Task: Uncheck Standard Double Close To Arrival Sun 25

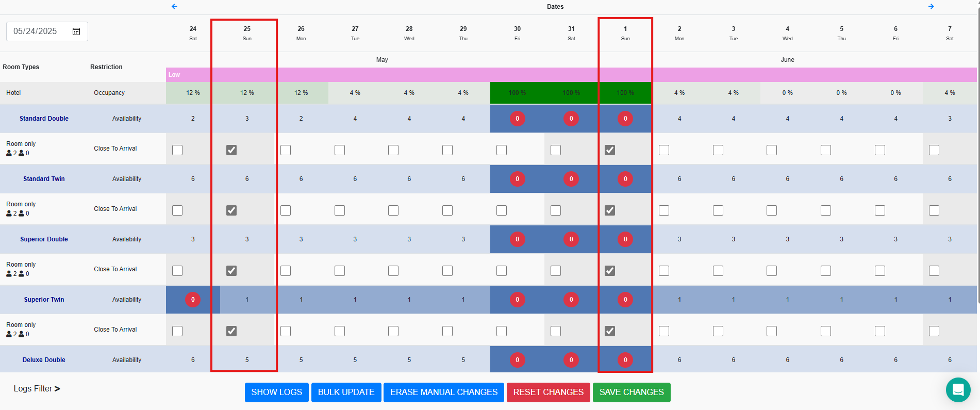Action: coord(231,150)
